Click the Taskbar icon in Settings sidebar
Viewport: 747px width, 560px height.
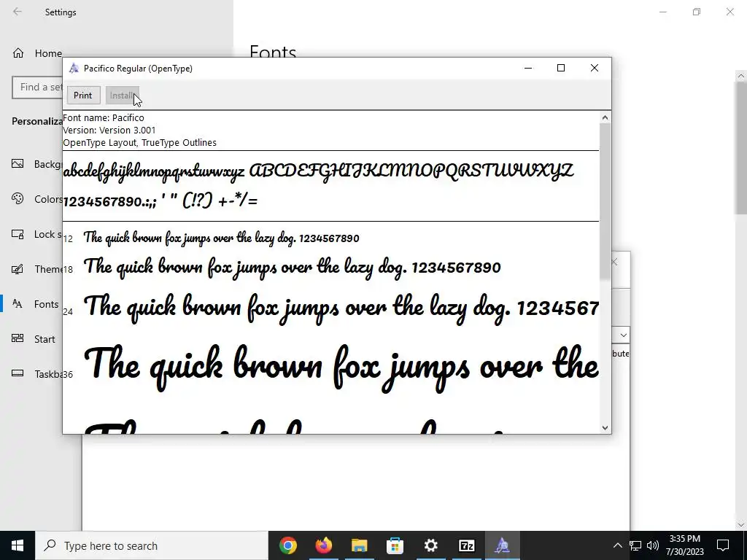click(18, 373)
